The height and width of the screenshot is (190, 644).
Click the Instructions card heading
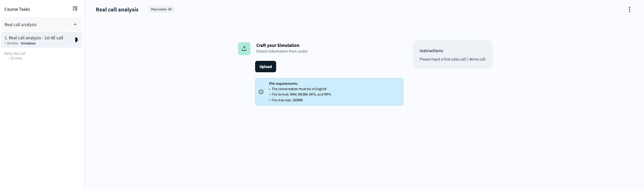tap(431, 51)
